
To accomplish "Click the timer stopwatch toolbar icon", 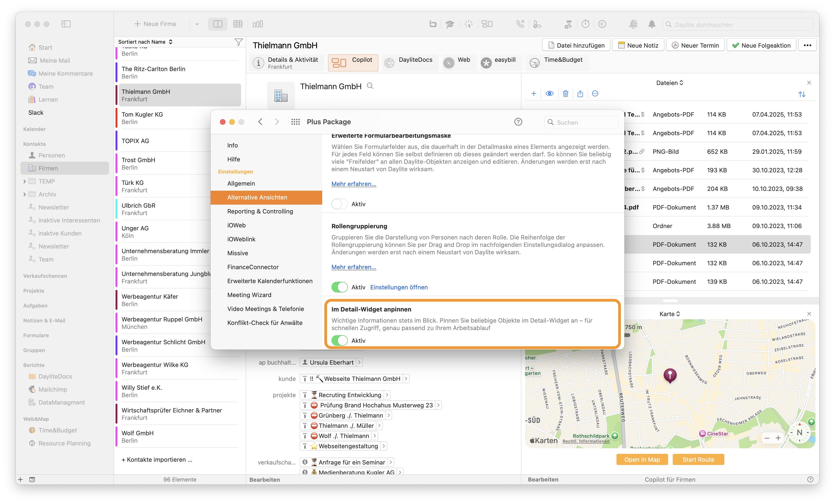I will pyautogui.click(x=585, y=24).
